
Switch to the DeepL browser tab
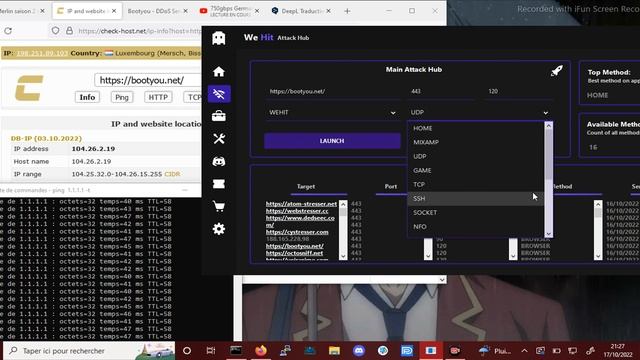(x=301, y=11)
